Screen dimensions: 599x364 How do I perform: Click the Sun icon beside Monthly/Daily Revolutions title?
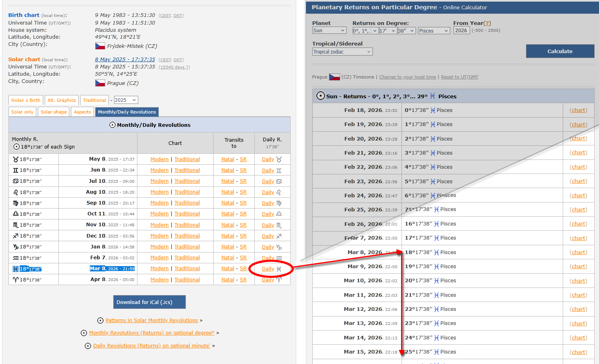point(112,125)
